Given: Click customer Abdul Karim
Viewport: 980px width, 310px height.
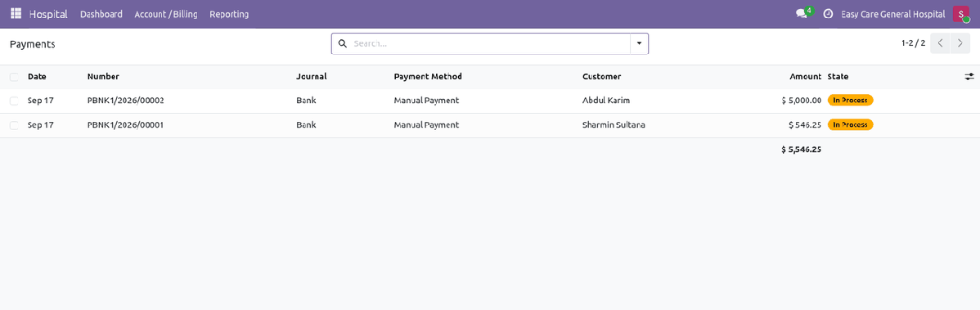Looking at the screenshot, I should 606,100.
